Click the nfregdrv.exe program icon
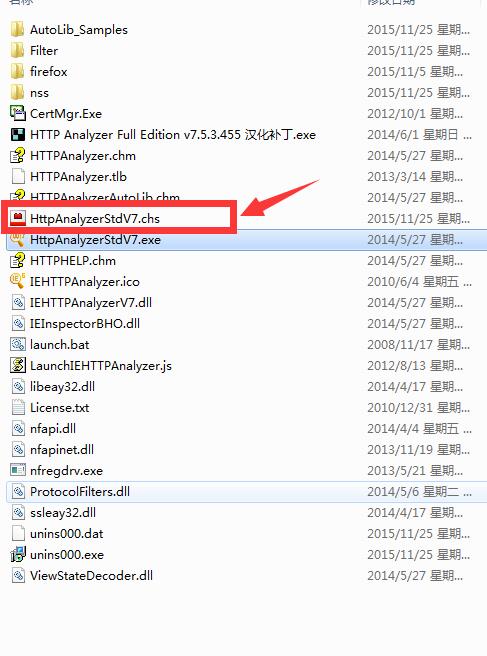The image size is (487, 656). click(x=18, y=471)
